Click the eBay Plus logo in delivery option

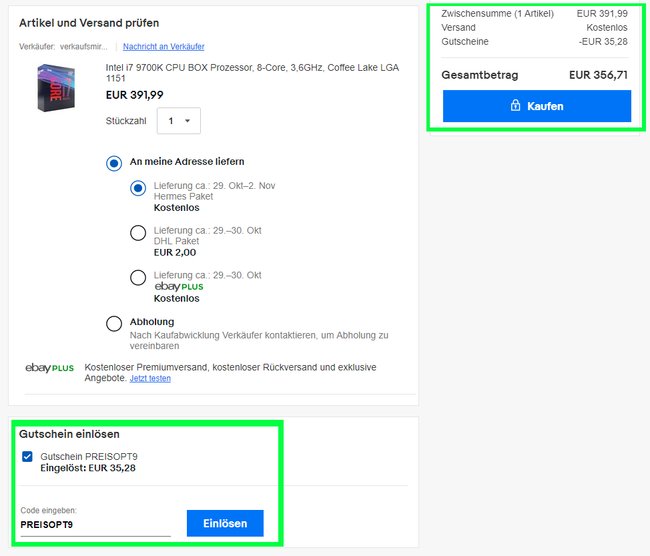pyautogui.click(x=179, y=286)
